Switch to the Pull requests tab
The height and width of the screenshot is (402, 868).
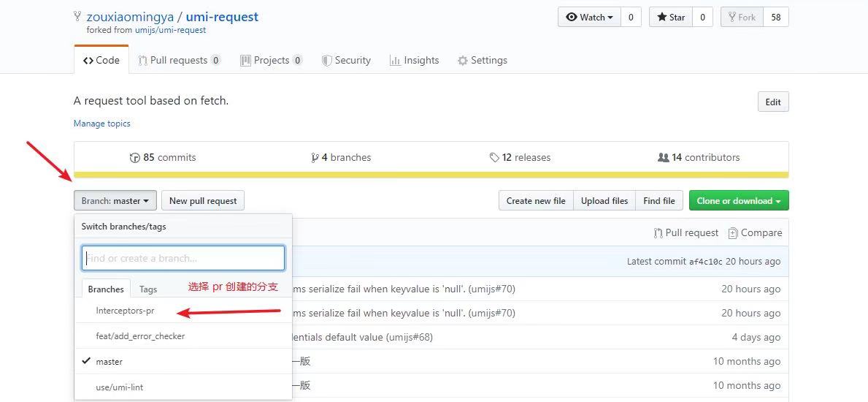click(180, 60)
